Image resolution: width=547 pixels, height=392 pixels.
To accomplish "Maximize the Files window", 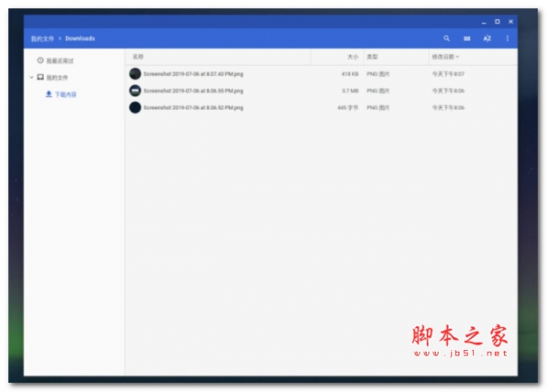I will coord(497,22).
